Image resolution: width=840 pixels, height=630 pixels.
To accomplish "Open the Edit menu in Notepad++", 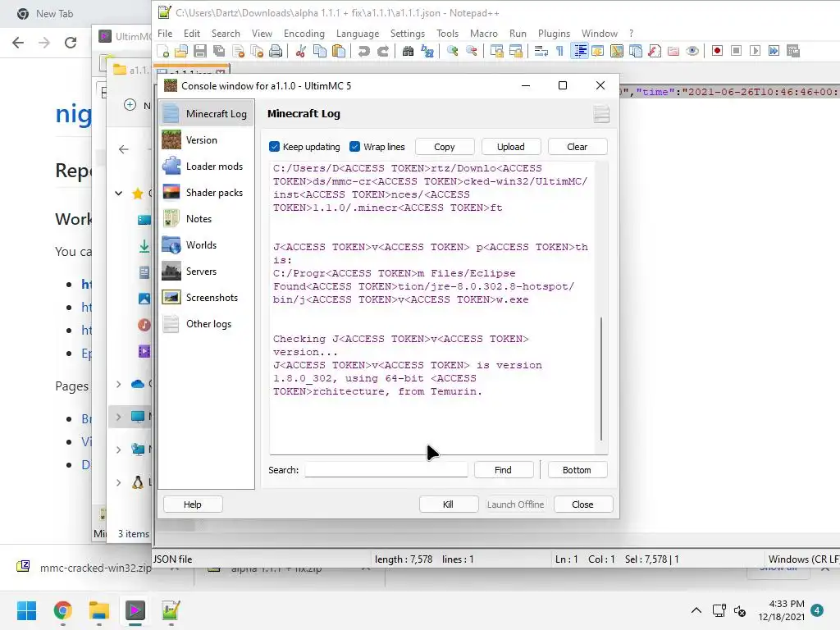I will tap(191, 33).
